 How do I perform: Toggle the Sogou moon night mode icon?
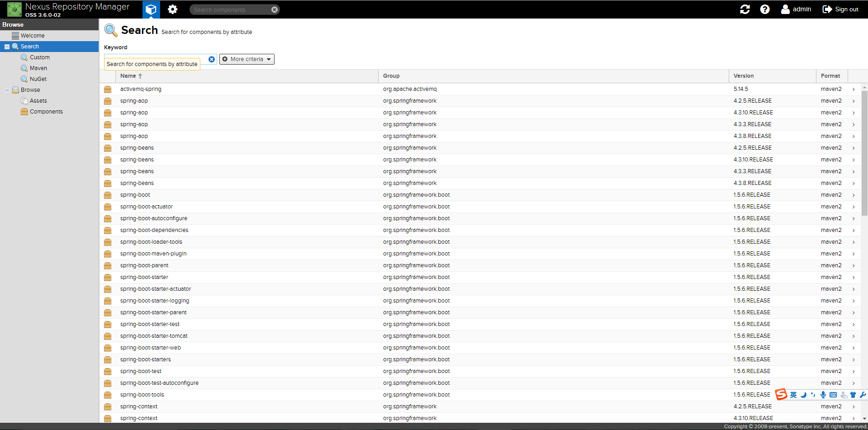tap(804, 395)
